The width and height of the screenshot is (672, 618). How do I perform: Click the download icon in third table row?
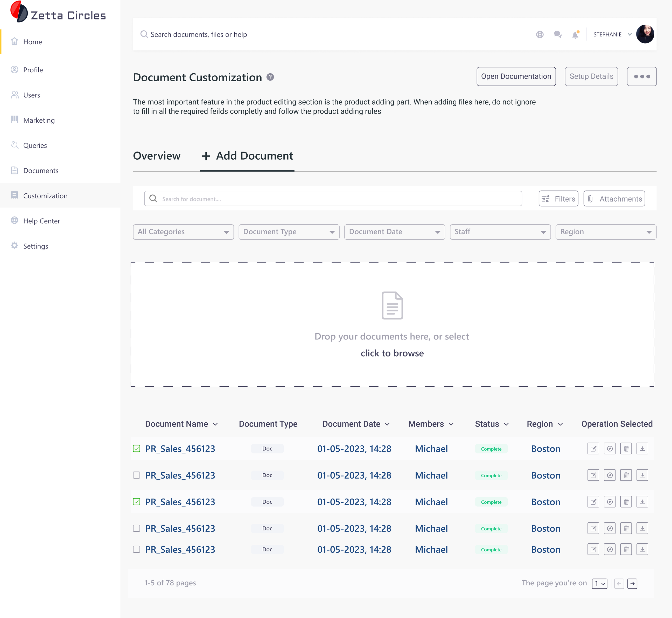[x=642, y=502]
